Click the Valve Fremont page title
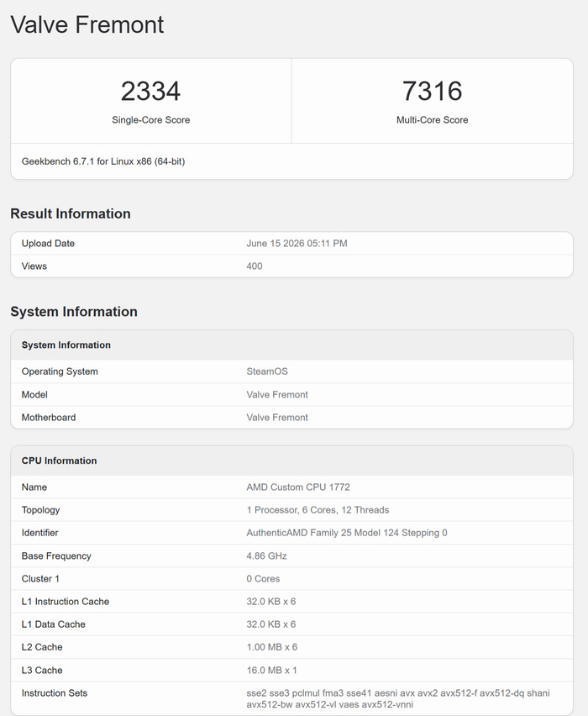Image resolution: width=588 pixels, height=716 pixels. [x=87, y=24]
